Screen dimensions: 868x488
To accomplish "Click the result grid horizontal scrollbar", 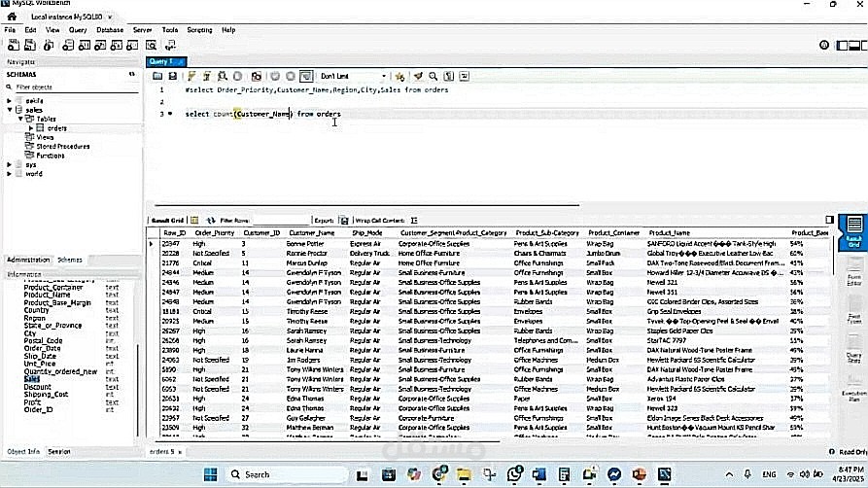I will [327, 441].
